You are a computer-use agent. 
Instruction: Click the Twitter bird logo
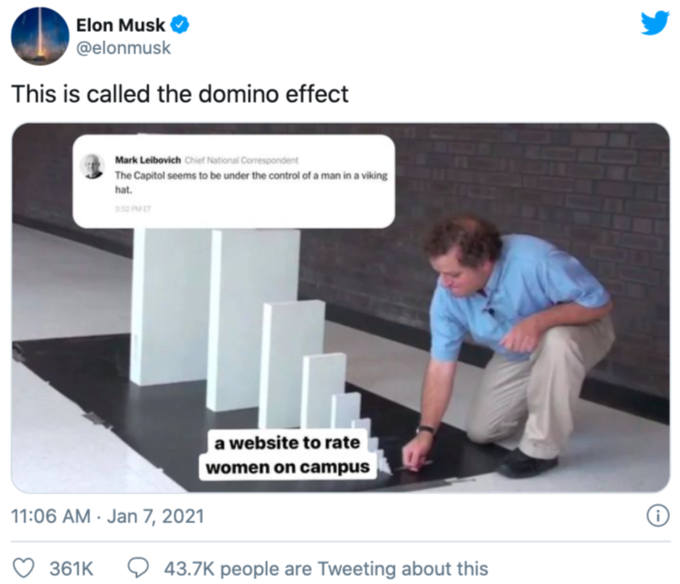coord(655,23)
